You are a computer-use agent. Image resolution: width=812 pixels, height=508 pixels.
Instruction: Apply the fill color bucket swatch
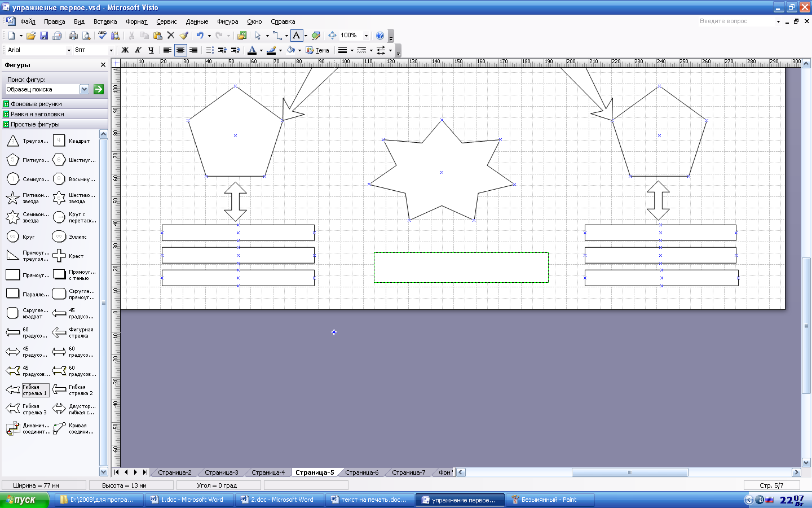291,50
